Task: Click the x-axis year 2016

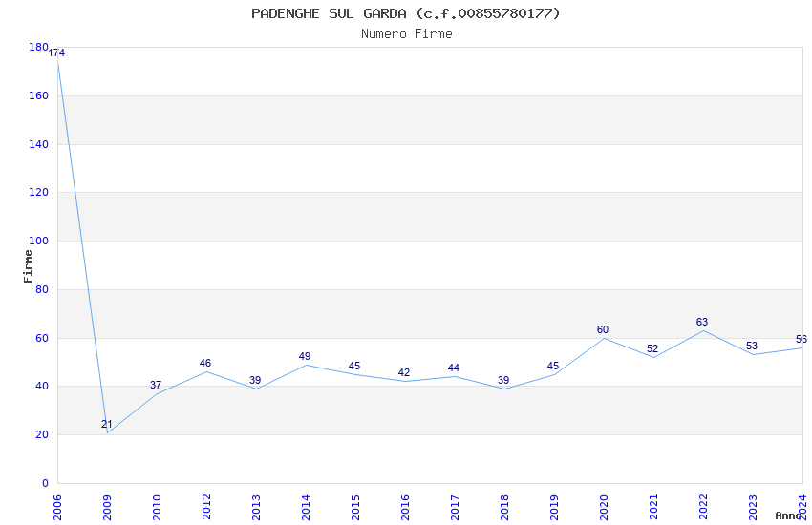Action: tap(405, 507)
